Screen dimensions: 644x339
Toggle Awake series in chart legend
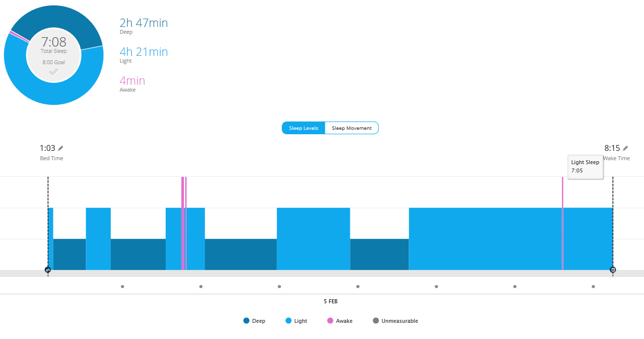pos(340,321)
